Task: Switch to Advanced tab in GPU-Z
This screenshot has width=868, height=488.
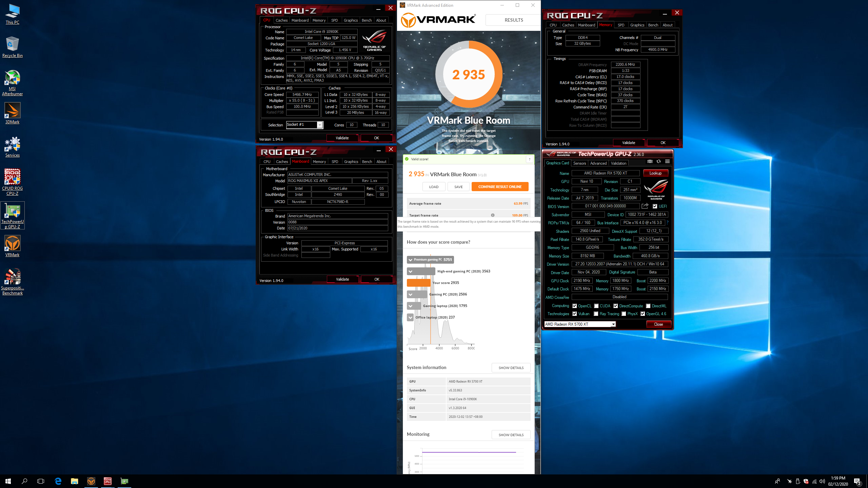Action: coord(598,163)
